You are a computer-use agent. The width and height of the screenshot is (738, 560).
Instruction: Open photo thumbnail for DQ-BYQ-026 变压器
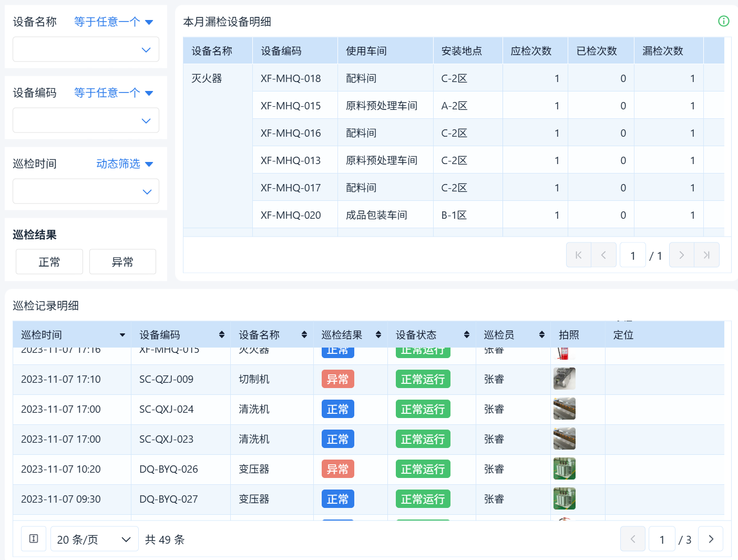tap(564, 469)
